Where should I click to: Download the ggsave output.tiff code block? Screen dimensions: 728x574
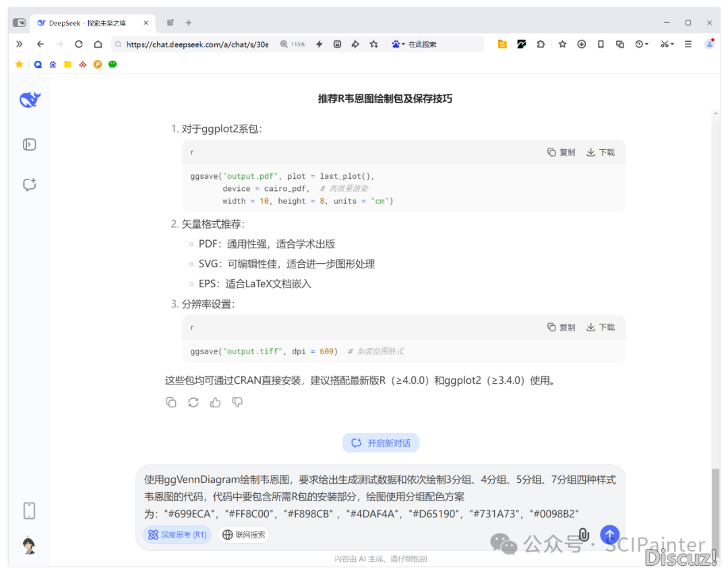601,327
